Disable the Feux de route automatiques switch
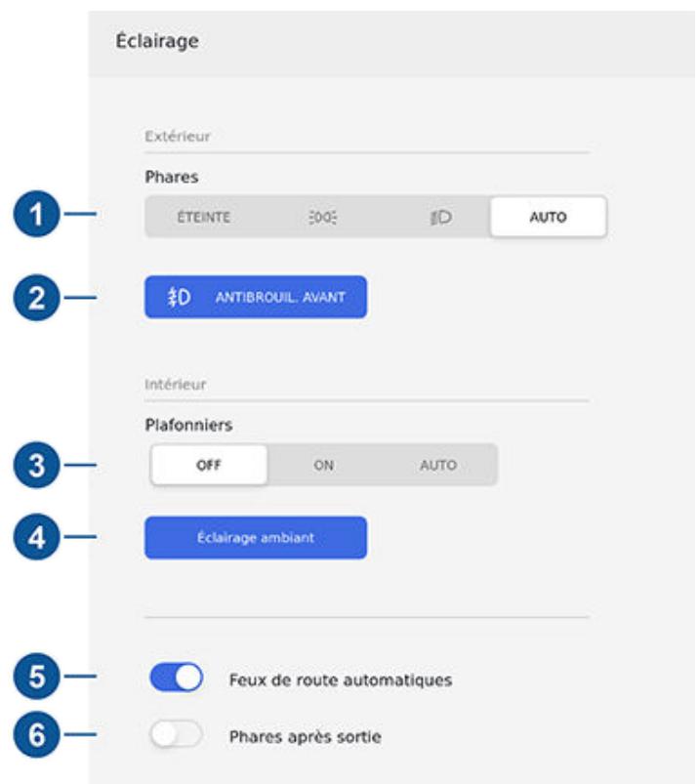This screenshot has height=784, width=698. pos(177,678)
